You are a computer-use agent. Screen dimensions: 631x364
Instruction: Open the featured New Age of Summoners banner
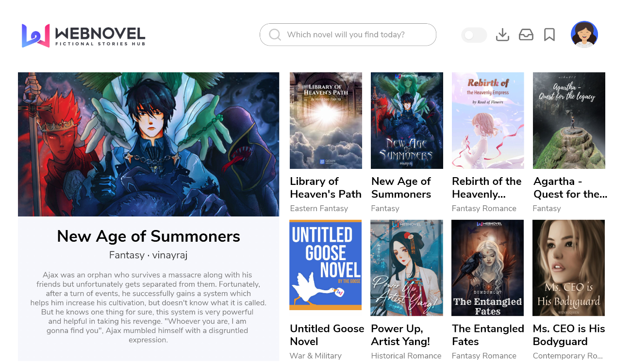point(149,144)
